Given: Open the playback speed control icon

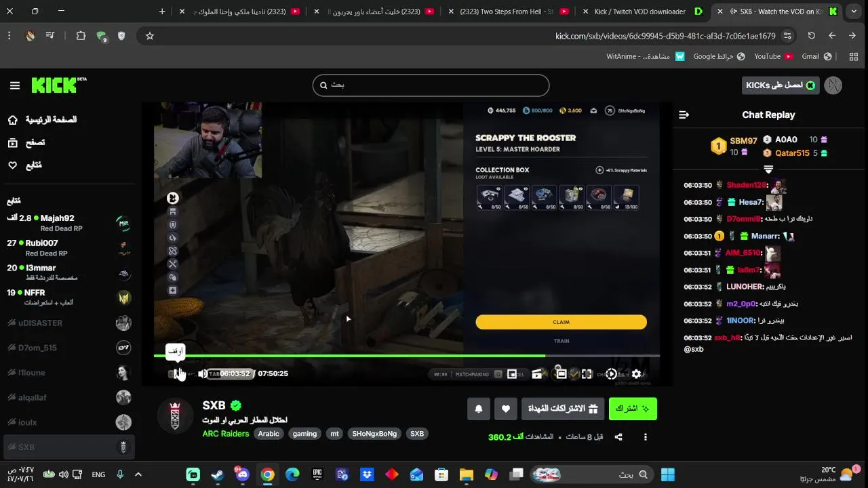Looking at the screenshot, I should point(611,373).
